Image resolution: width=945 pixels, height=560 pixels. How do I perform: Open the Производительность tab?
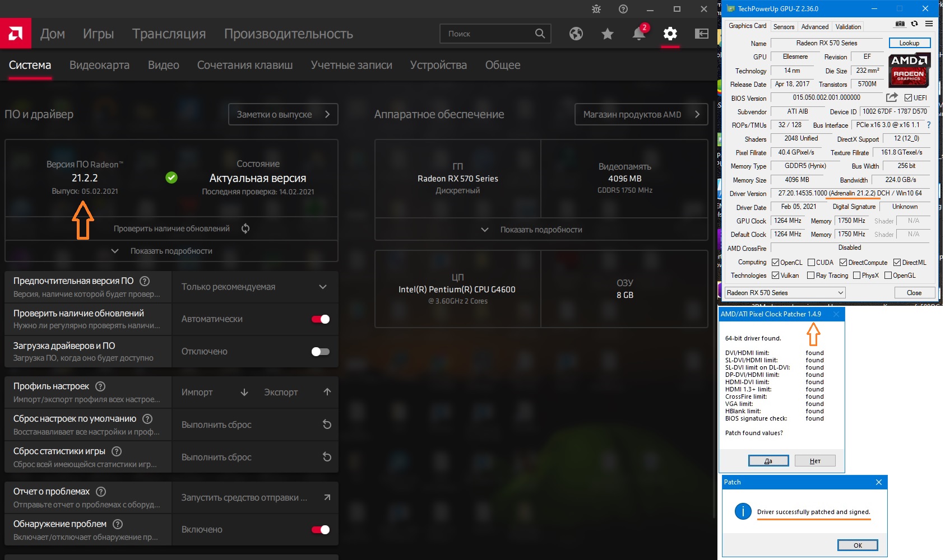coord(289,34)
